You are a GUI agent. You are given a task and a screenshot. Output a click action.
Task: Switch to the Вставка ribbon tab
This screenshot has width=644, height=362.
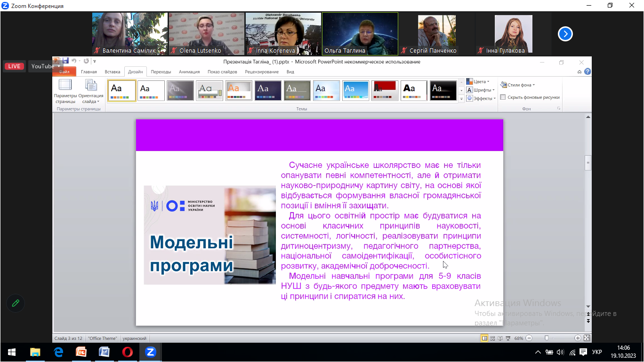click(x=113, y=72)
